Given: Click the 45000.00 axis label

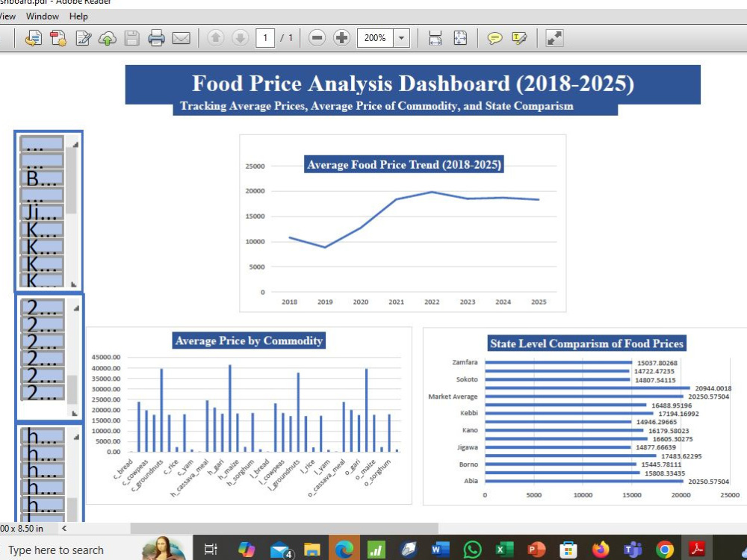Looking at the screenshot, I should 106,357.
